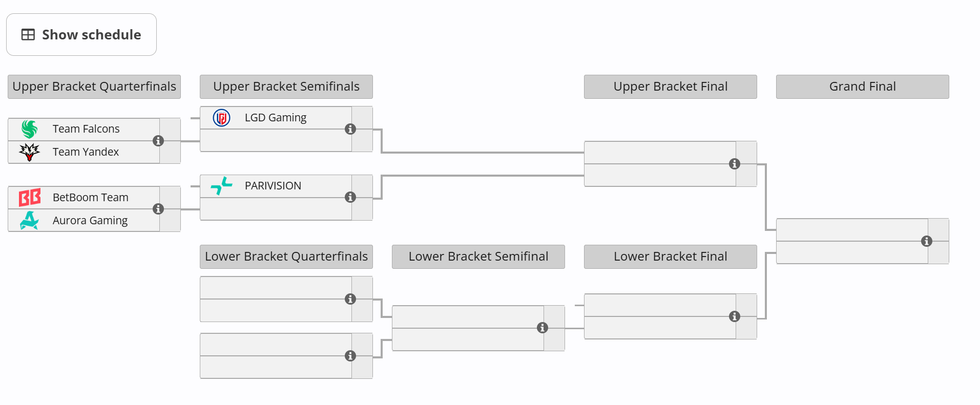The height and width of the screenshot is (405, 980).
Task: Open Lower Bracket Semifinal info icon
Action: pyautogui.click(x=543, y=328)
